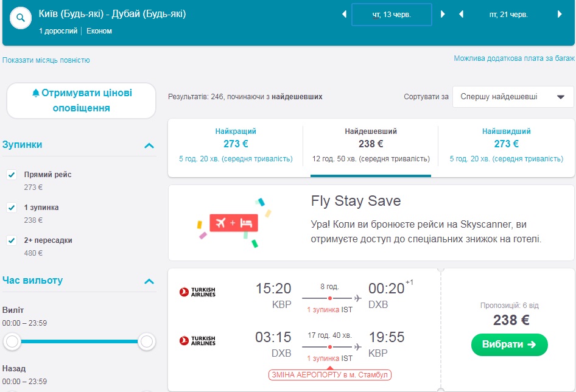Image resolution: width=576 pixels, height=392 pixels.
Task: Click the Fly Stay Save flight-hotel icon
Action: pyautogui.click(x=234, y=223)
